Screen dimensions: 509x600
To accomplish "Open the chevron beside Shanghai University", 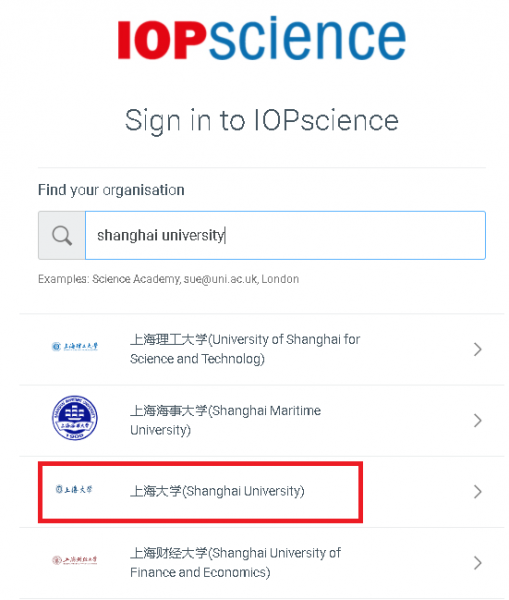I will pyautogui.click(x=477, y=492).
